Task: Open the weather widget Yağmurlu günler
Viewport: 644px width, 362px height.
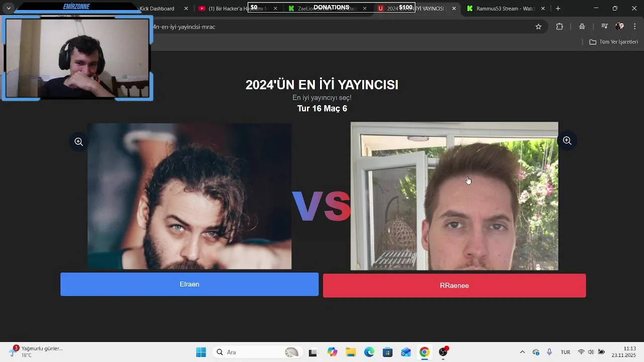Action: click(35, 352)
